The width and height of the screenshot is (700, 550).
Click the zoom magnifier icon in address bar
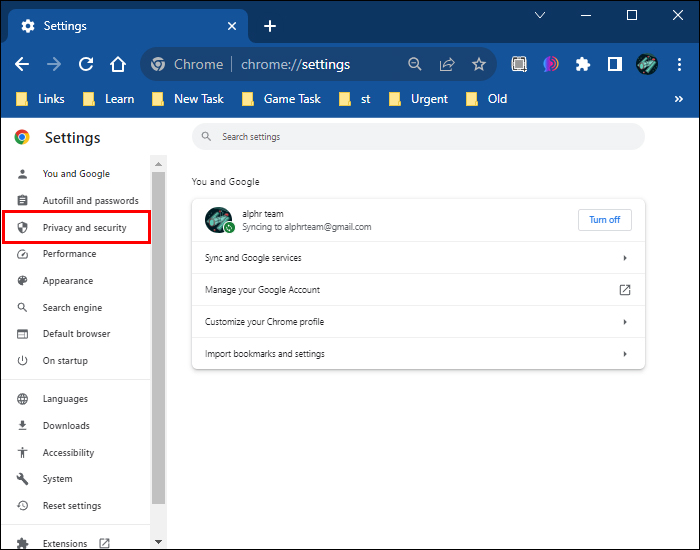[415, 64]
